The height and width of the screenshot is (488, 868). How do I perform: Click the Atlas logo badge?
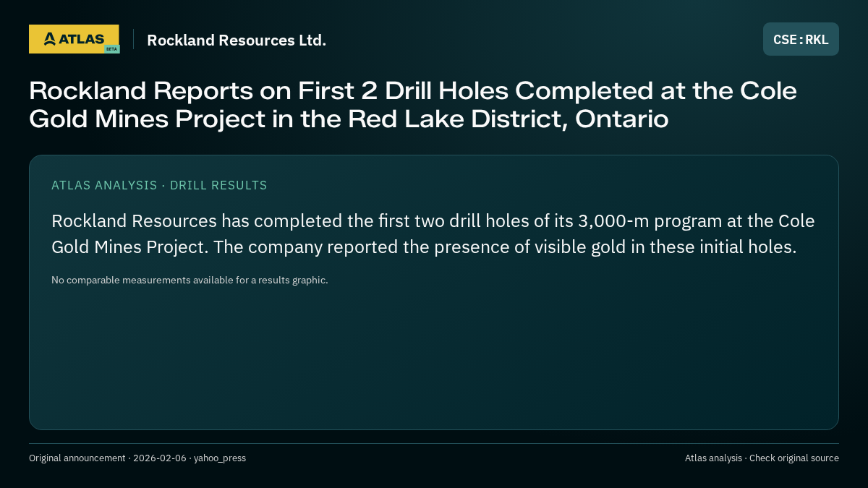coord(74,39)
